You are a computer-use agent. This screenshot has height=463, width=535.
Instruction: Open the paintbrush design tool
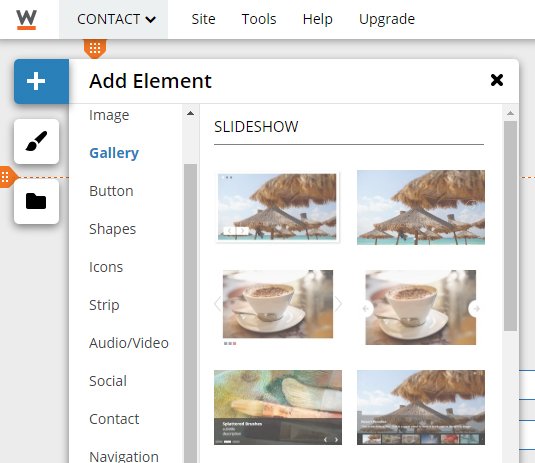click(x=37, y=141)
